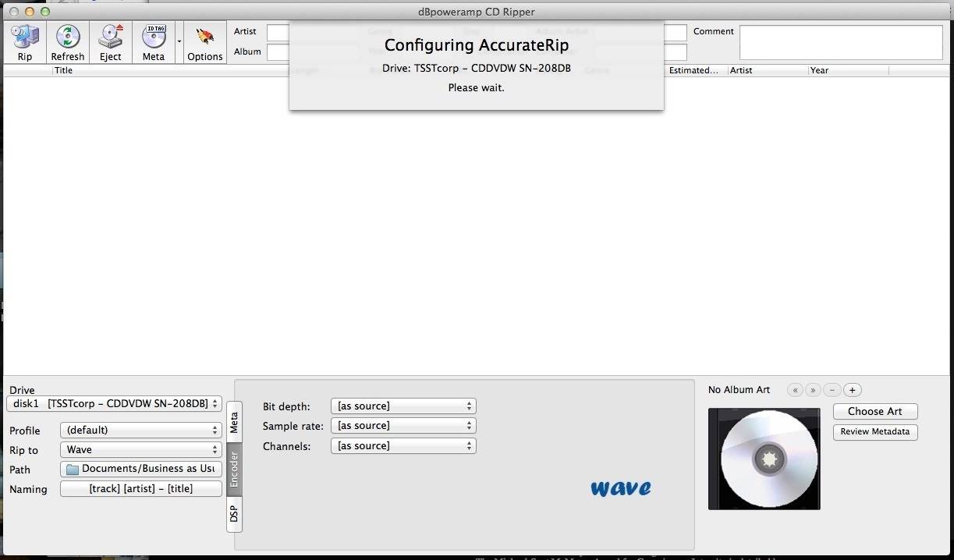Image resolution: width=954 pixels, height=560 pixels.
Task: Remove album art with minus button
Action: pyautogui.click(x=833, y=390)
